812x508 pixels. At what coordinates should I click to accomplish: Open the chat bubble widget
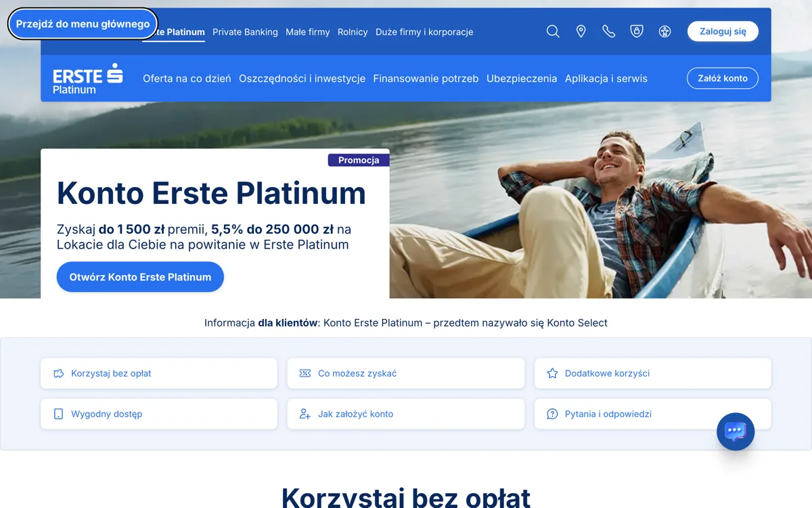coord(736,431)
